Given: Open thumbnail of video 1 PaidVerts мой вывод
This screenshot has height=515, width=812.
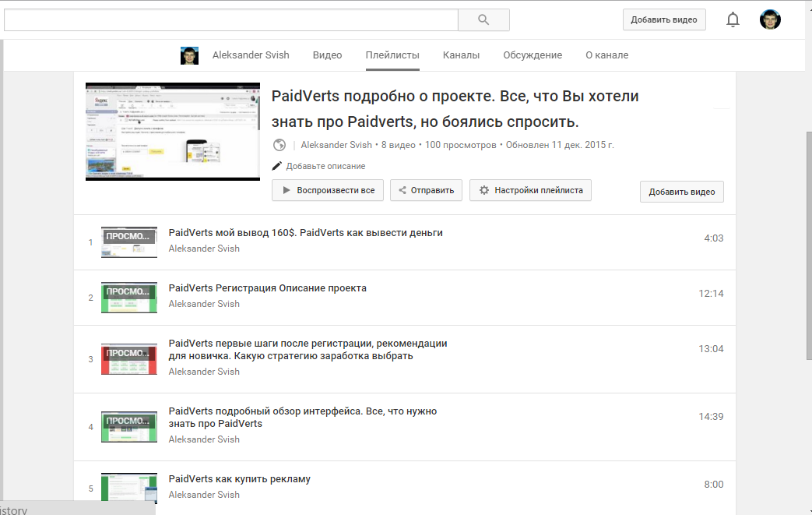Looking at the screenshot, I should pyautogui.click(x=129, y=242).
